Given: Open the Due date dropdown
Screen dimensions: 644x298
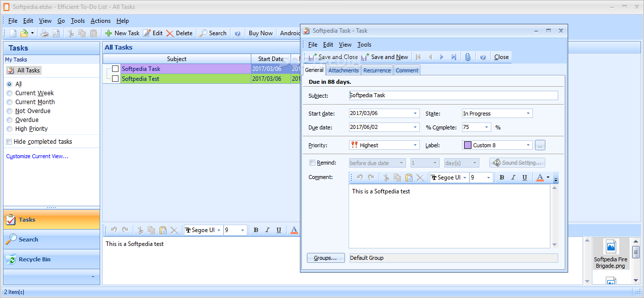Looking at the screenshot, I should (415, 127).
